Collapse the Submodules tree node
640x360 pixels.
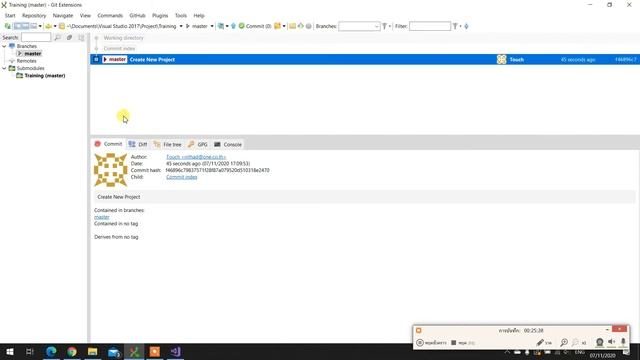pyautogui.click(x=4, y=68)
